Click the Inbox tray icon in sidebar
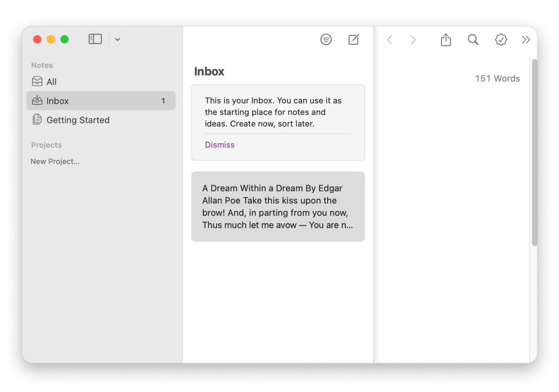 click(38, 101)
